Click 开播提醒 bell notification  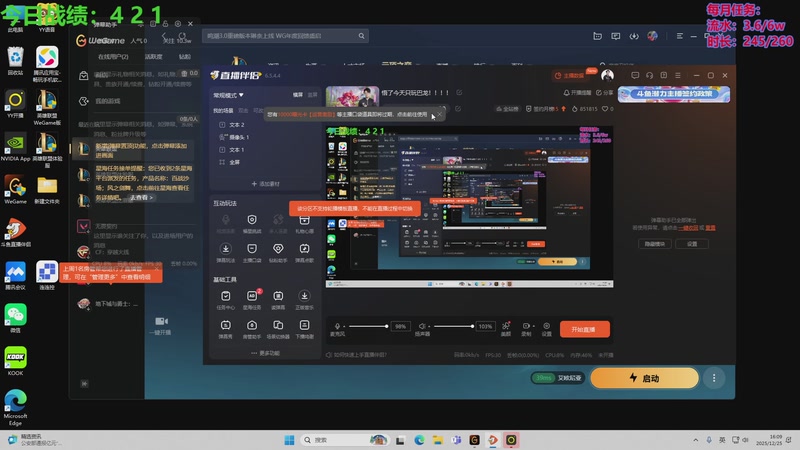tap(577, 93)
